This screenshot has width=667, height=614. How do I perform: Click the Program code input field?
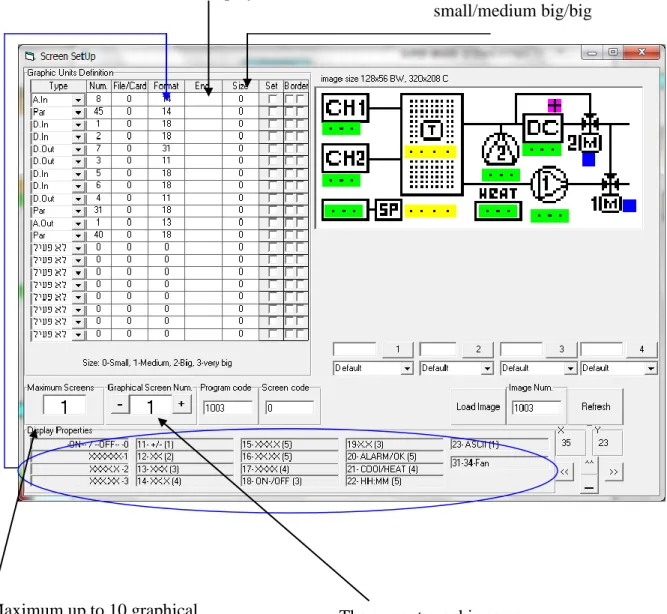click(x=228, y=408)
